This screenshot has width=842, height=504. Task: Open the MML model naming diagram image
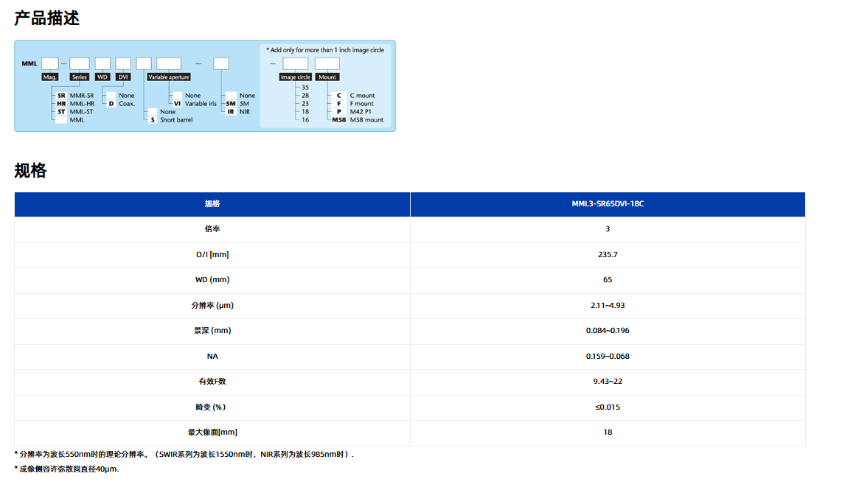point(204,86)
